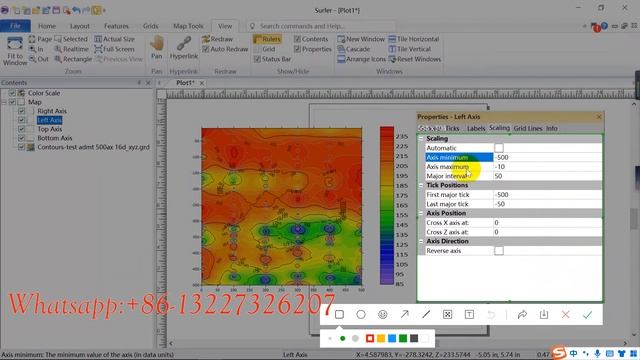The width and height of the screenshot is (640, 360).
Task: Toggle Auto Redraw checkbox
Action: pos(206,49)
